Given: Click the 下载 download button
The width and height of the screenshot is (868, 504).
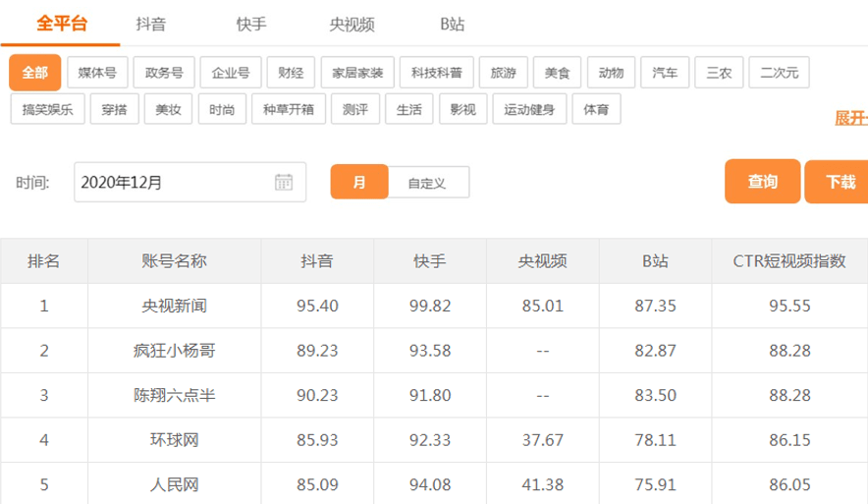Looking at the screenshot, I should point(839,181).
